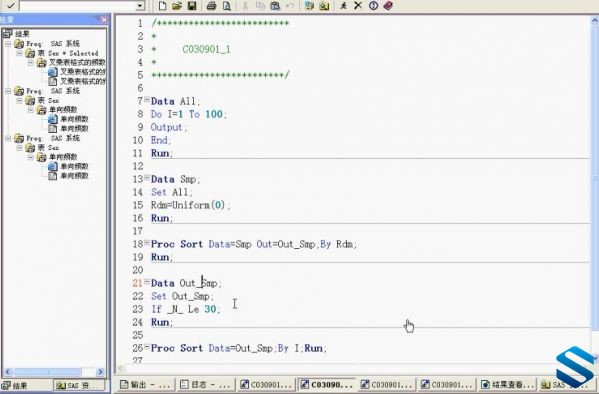
Task: Select the 叉乘表格式的频数 folder in the tree
Action: (77, 62)
